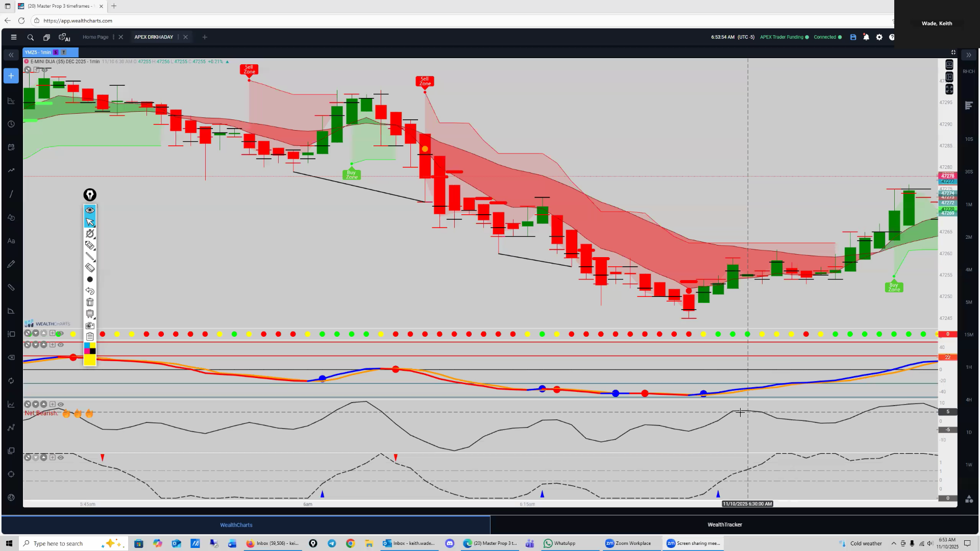Toggle visibility eye of bottom indicator pane
Viewport: 980px width, 551px height.
point(61,458)
